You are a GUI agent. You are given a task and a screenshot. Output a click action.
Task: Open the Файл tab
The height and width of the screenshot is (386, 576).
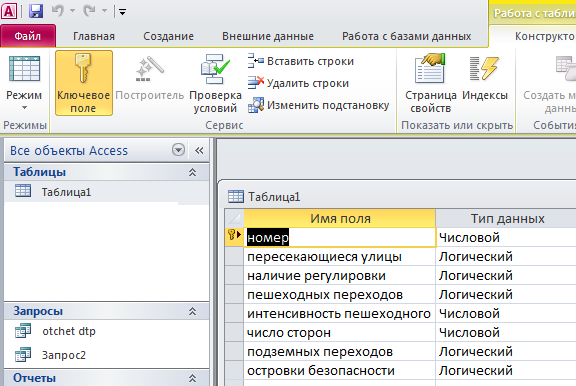pyautogui.click(x=28, y=36)
